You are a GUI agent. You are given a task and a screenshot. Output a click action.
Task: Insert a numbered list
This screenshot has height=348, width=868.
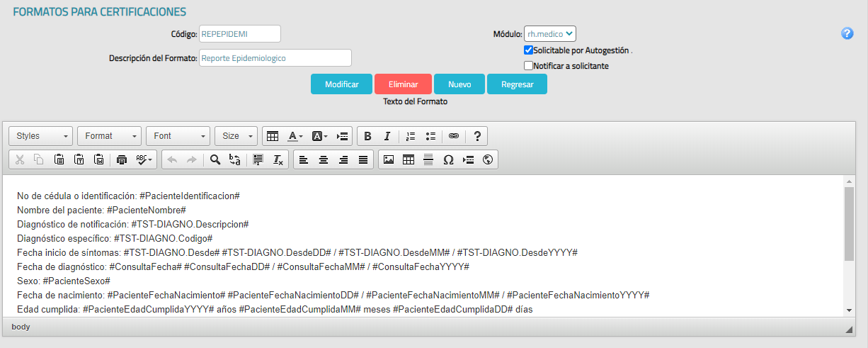tap(411, 136)
